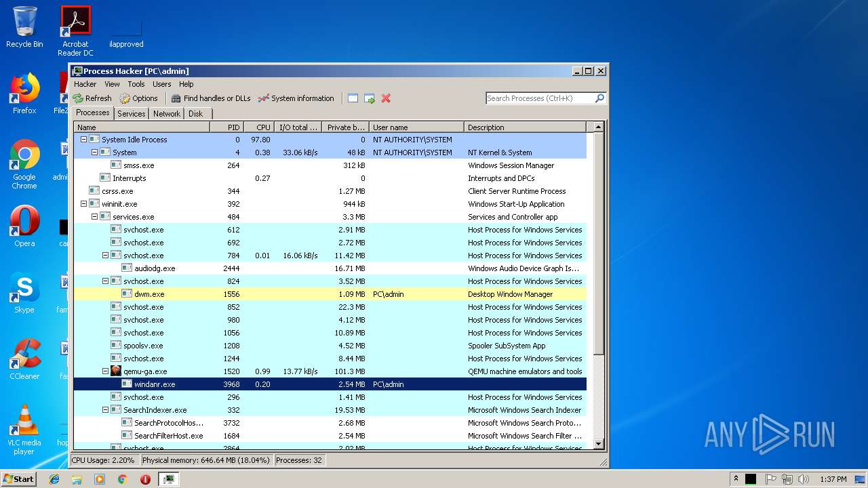This screenshot has height=488, width=868.
Task: Collapse svchost.exe with PID 784
Action: [x=106, y=256]
